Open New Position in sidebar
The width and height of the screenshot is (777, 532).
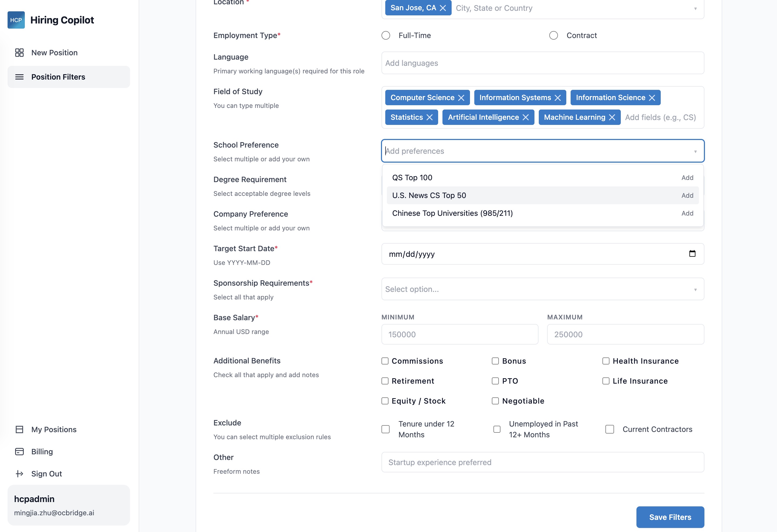coord(54,53)
